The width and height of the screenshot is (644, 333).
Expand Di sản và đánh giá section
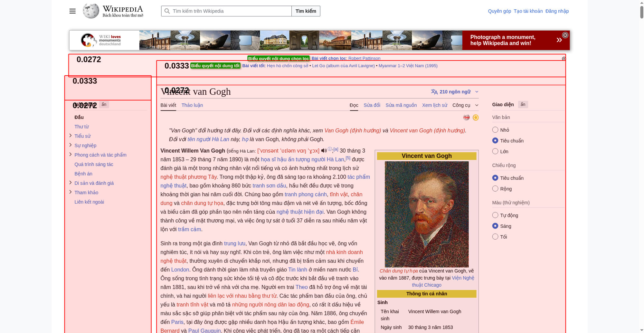pos(71,183)
